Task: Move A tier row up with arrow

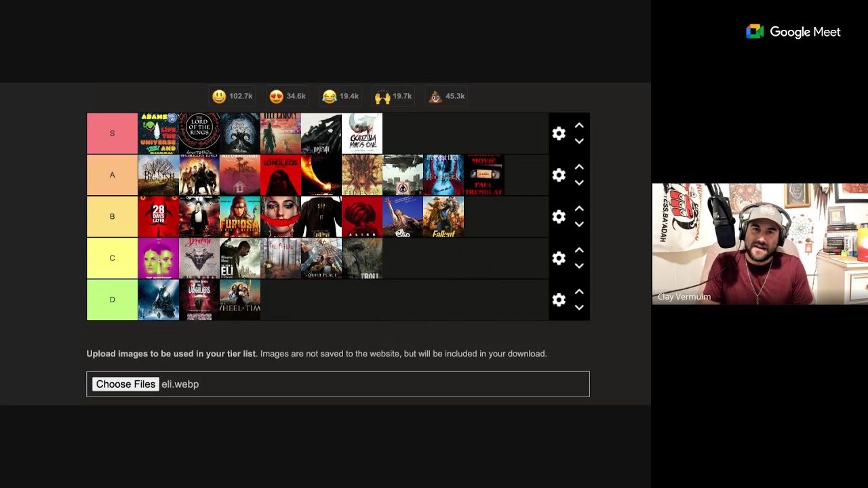Action: tap(579, 167)
